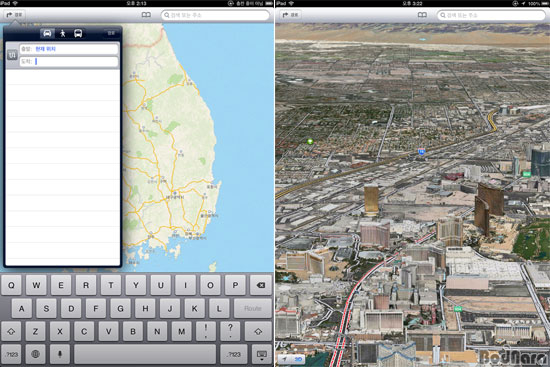Toggle the right Shift key
The image size is (550, 367).
point(259,331)
